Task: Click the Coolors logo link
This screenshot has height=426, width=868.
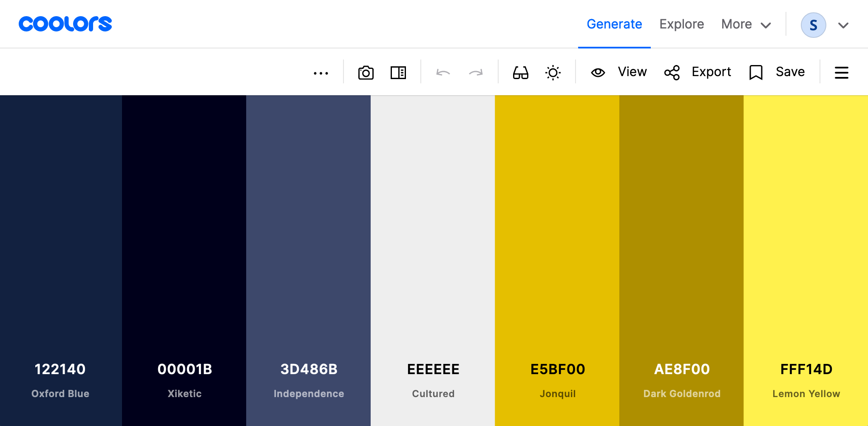Action: [x=65, y=24]
